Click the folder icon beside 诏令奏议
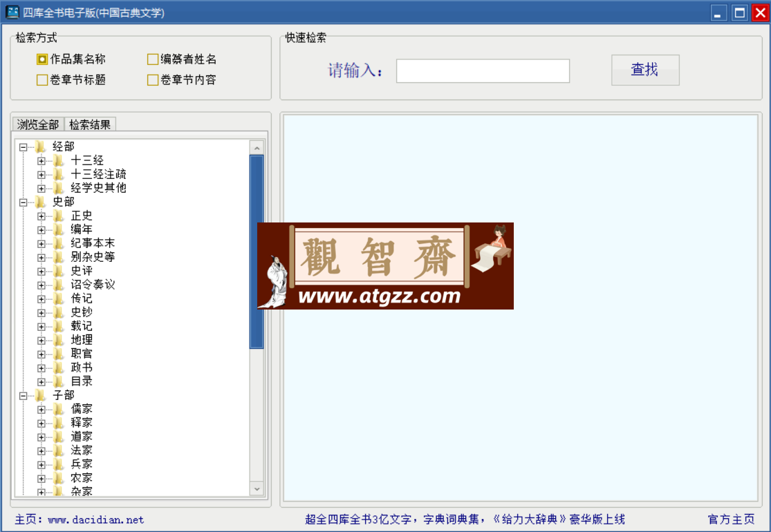Image resolution: width=771 pixels, height=532 pixels. pyautogui.click(x=59, y=285)
